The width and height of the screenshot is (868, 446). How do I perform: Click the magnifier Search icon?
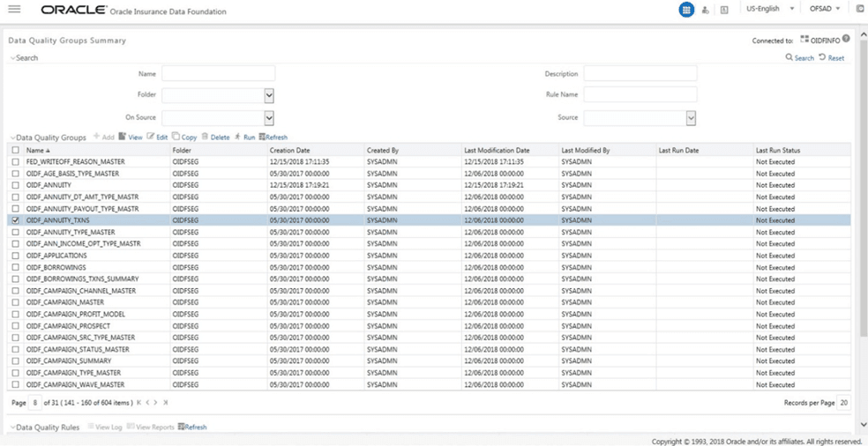[789, 57]
